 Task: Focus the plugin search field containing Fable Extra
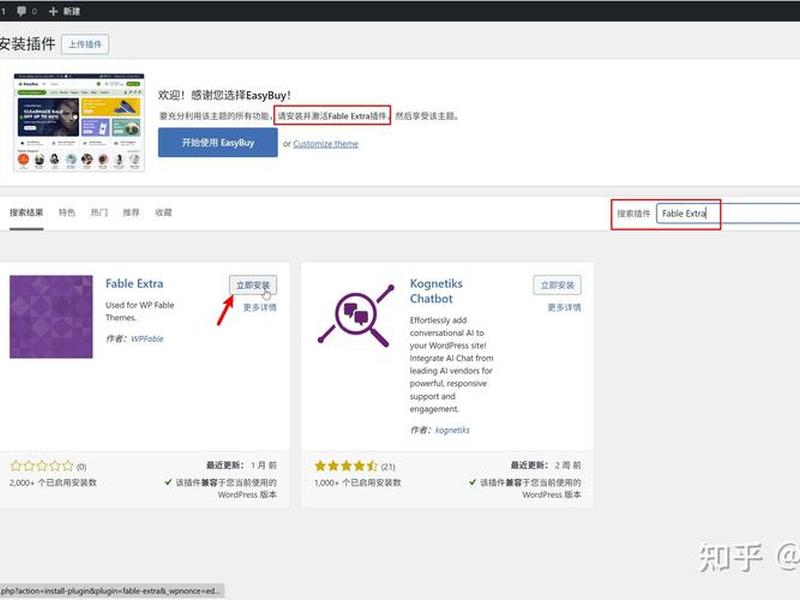click(x=728, y=214)
